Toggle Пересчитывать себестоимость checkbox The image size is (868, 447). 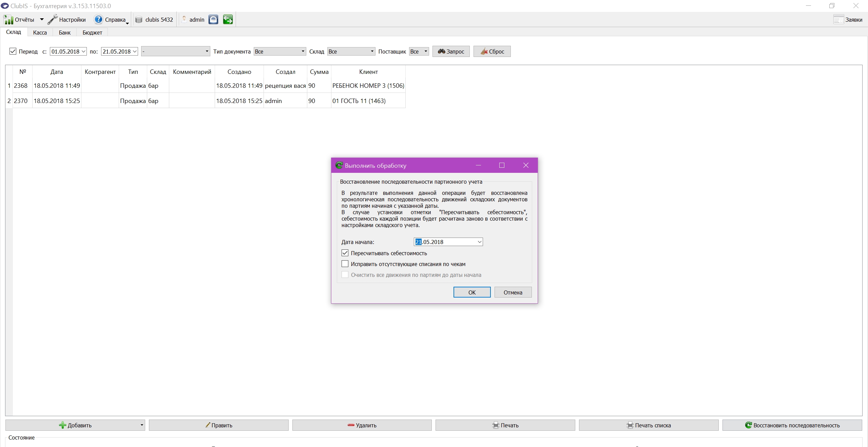click(345, 253)
